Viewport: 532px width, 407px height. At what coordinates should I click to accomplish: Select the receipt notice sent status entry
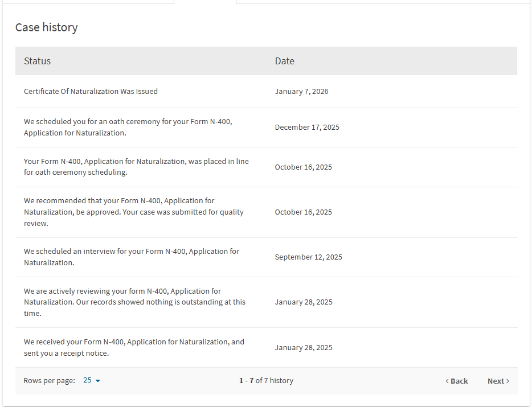click(x=134, y=347)
